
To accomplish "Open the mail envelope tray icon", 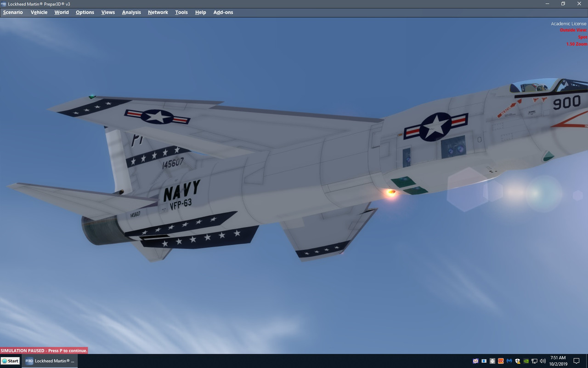I will pyautogui.click(x=475, y=361).
